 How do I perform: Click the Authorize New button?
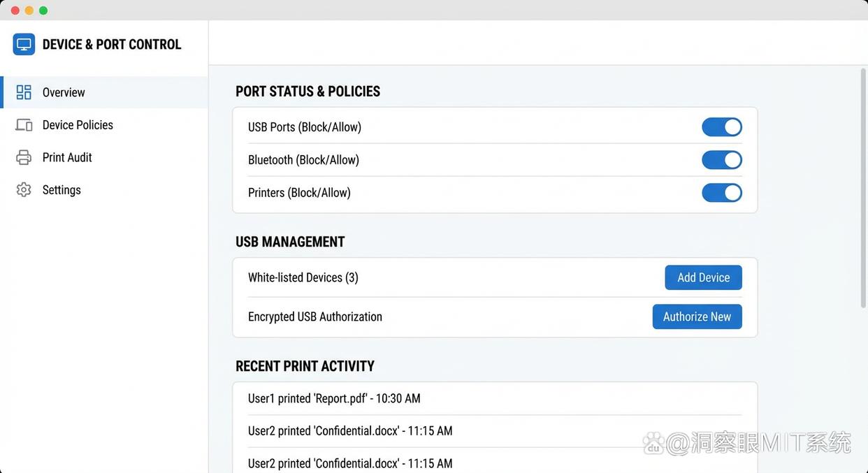click(697, 316)
